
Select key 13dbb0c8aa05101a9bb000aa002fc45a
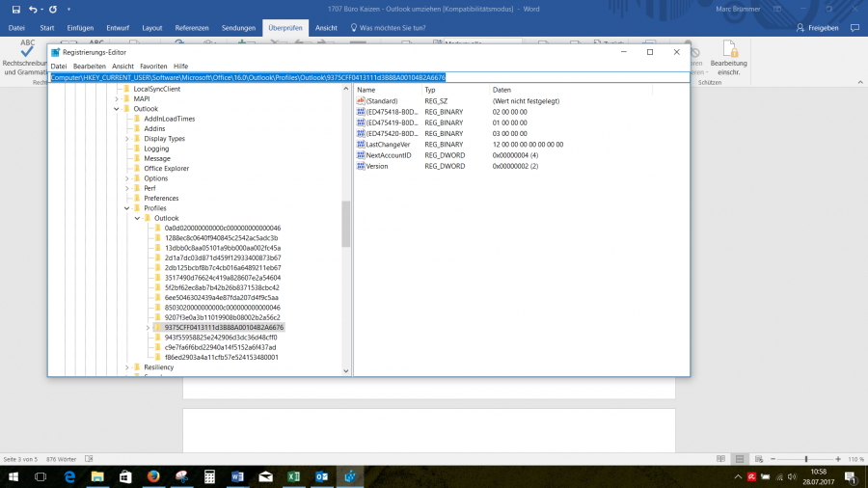[223, 248]
